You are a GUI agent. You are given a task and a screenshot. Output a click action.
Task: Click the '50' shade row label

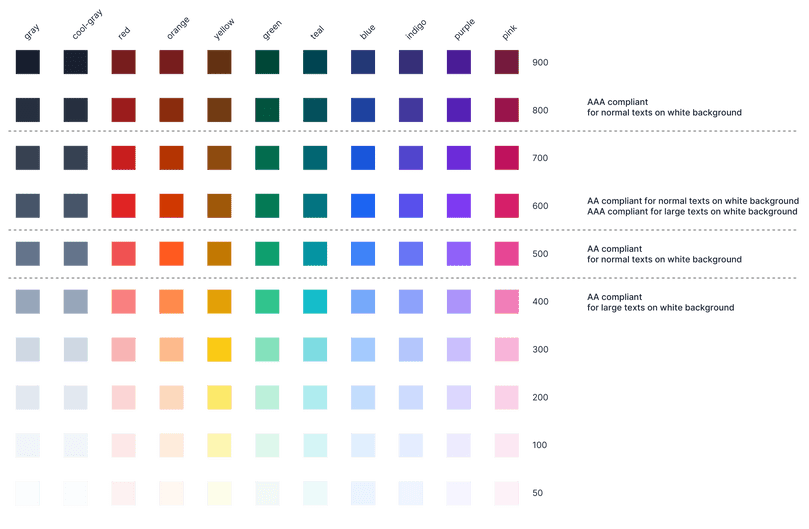[538, 493]
